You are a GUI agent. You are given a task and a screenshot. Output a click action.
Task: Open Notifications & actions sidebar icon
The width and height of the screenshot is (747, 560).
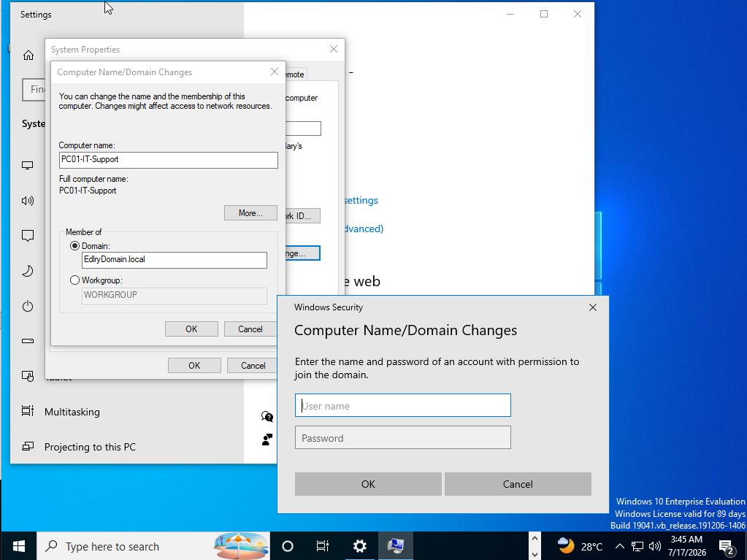click(28, 235)
